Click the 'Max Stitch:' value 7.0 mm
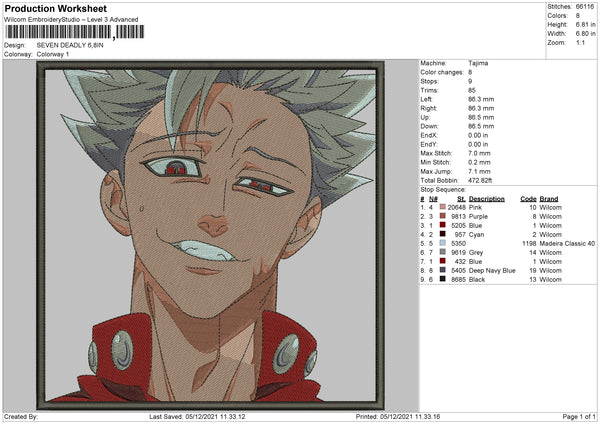Screen dimensions: 600x424 coord(479,153)
